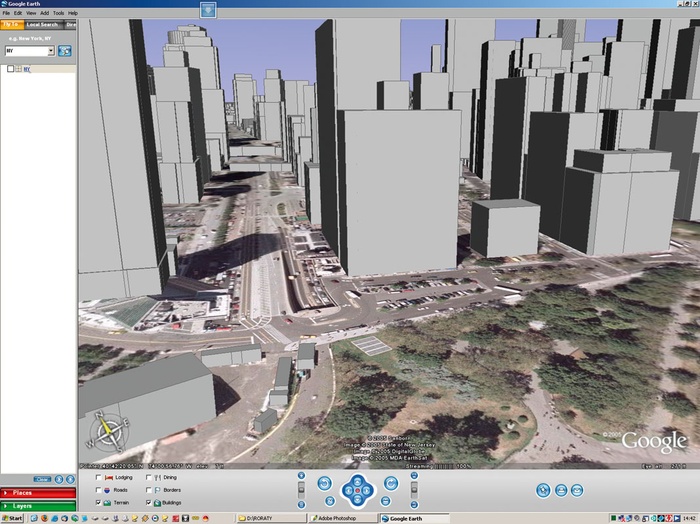Click the blue diamond toolbar button

click(x=208, y=10)
